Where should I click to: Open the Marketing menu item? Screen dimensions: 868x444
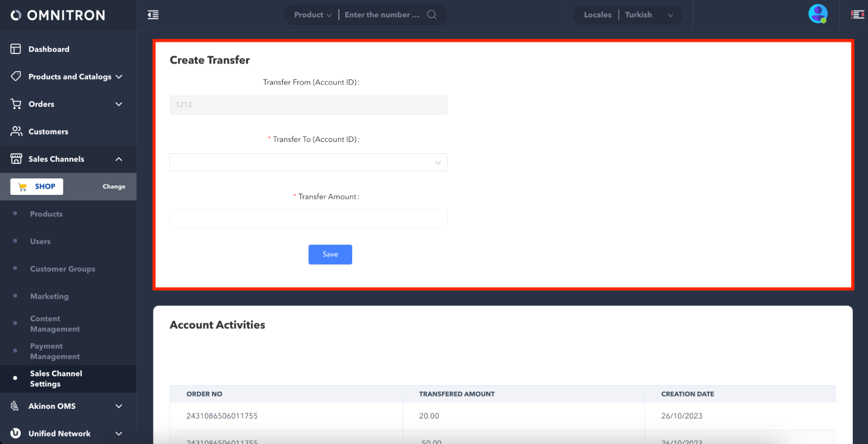tap(49, 296)
